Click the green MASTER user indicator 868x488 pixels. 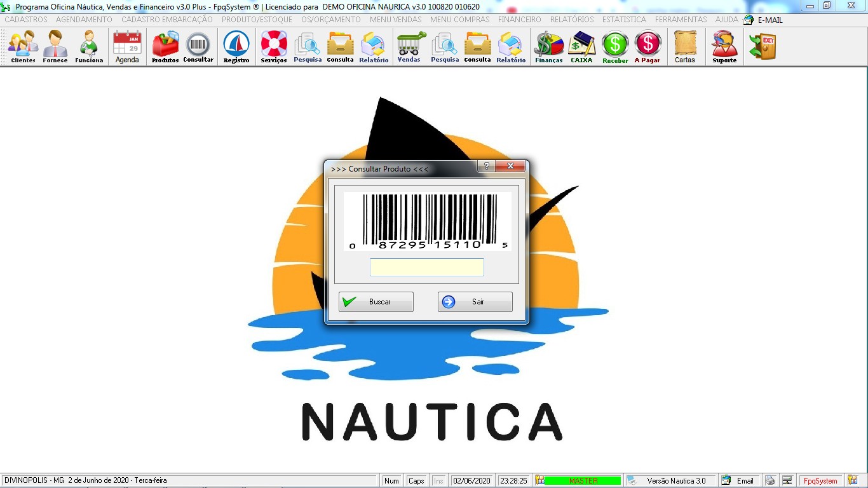(583, 480)
